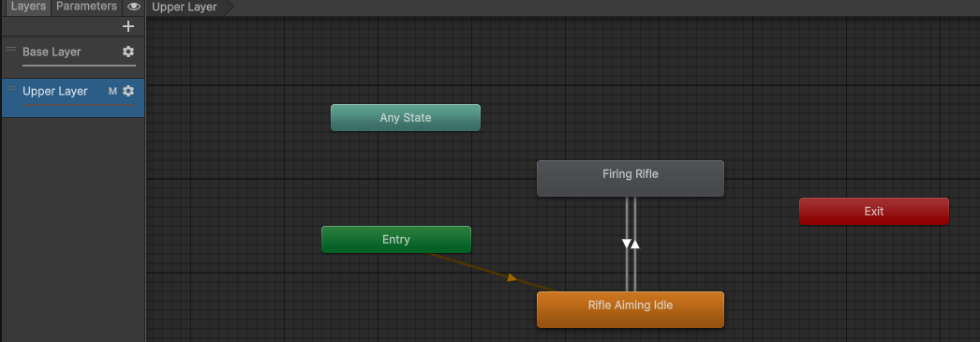
Task: Click the Base Layer weight bar
Action: pos(79,65)
